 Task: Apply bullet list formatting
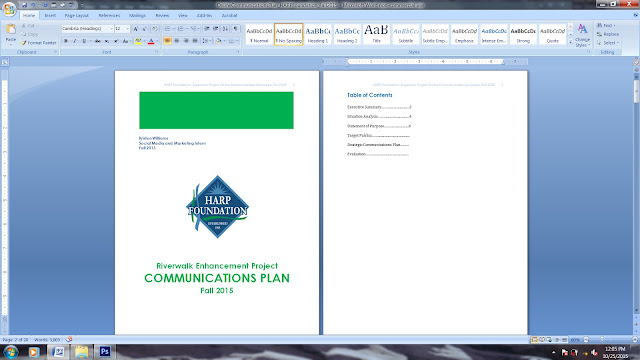coord(168,29)
